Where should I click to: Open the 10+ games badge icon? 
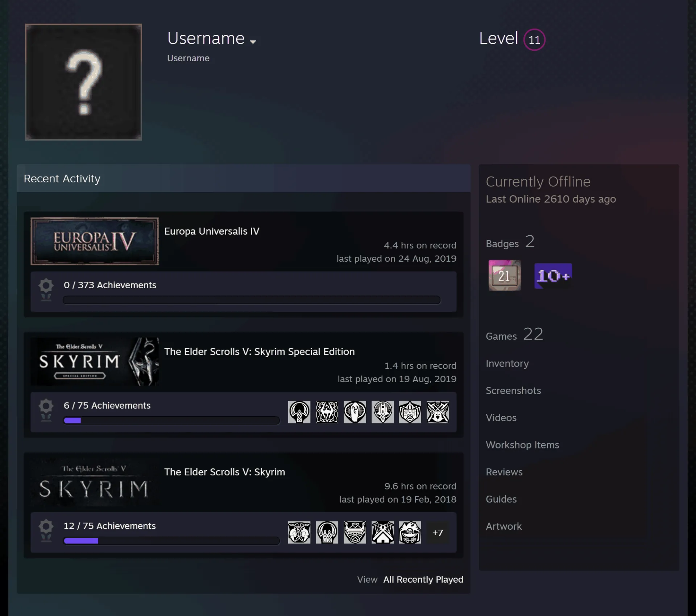tap(553, 276)
